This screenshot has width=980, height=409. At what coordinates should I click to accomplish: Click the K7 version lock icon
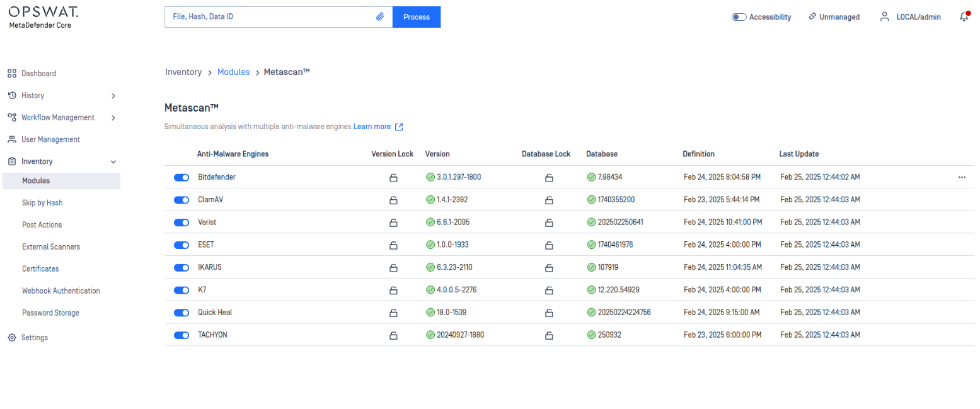coord(393,291)
